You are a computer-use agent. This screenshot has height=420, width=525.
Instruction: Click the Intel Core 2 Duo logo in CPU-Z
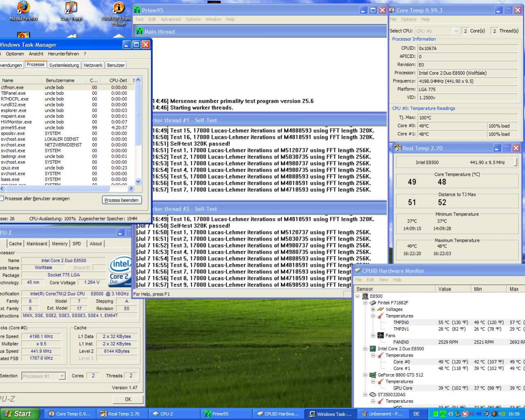[x=120, y=271]
